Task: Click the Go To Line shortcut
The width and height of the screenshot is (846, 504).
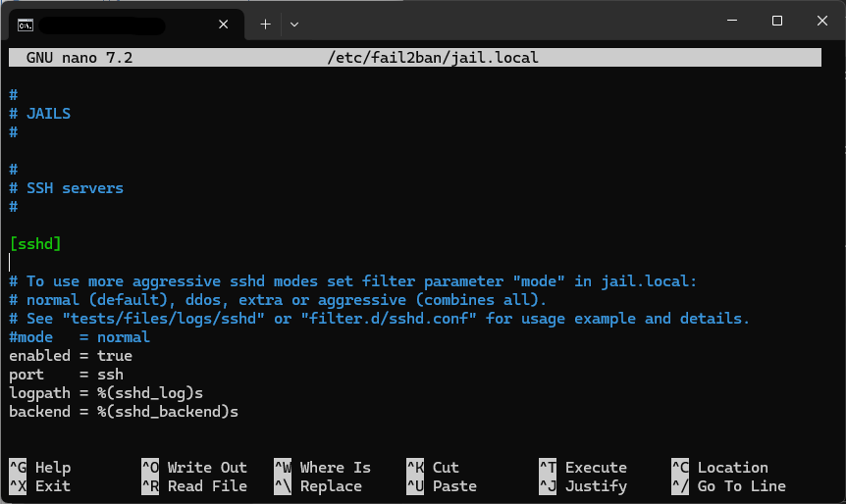Action: [741, 486]
